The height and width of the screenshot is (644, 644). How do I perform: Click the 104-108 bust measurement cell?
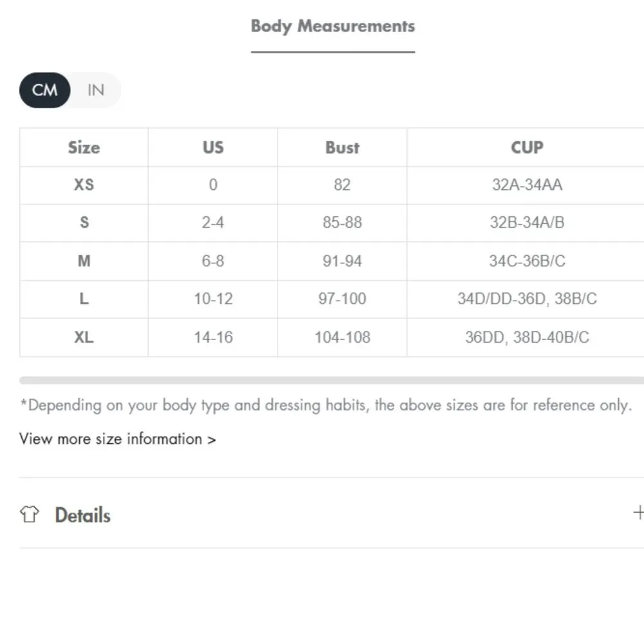pyautogui.click(x=342, y=337)
